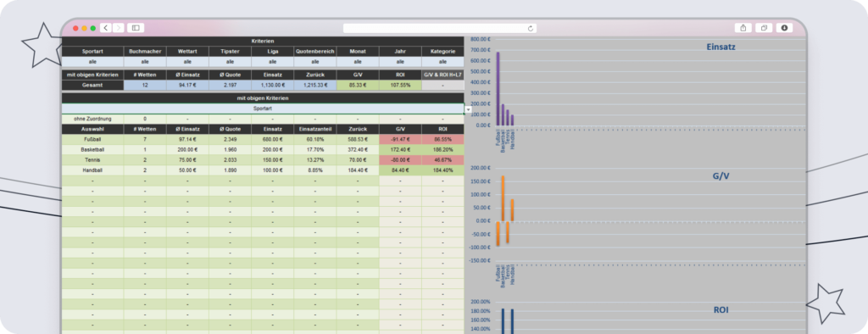
Task: Select the Buchmacher column header
Action: point(145,52)
